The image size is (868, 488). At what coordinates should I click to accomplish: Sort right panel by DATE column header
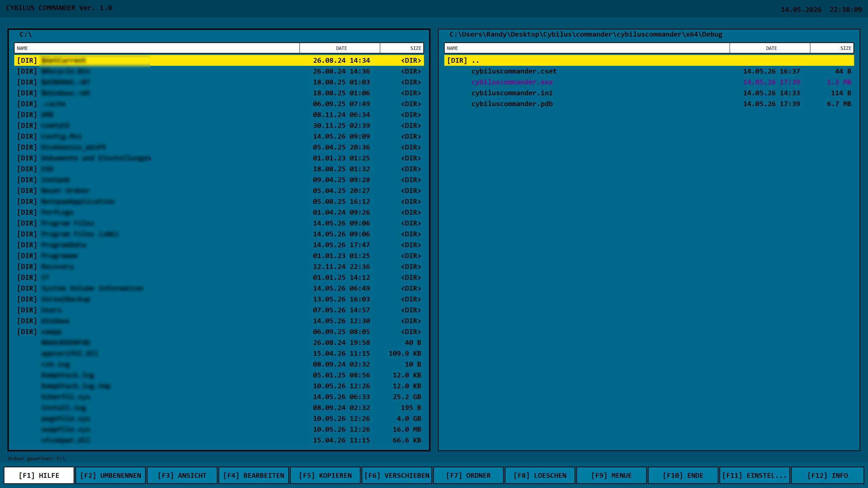pos(770,48)
